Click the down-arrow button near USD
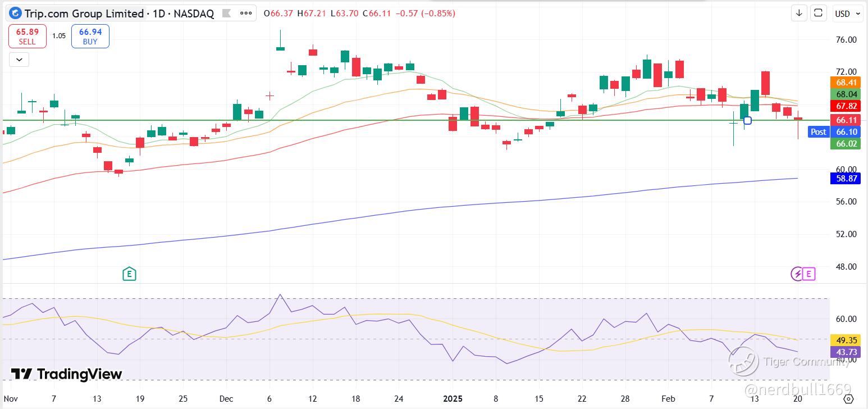868x409 pixels. [798, 13]
